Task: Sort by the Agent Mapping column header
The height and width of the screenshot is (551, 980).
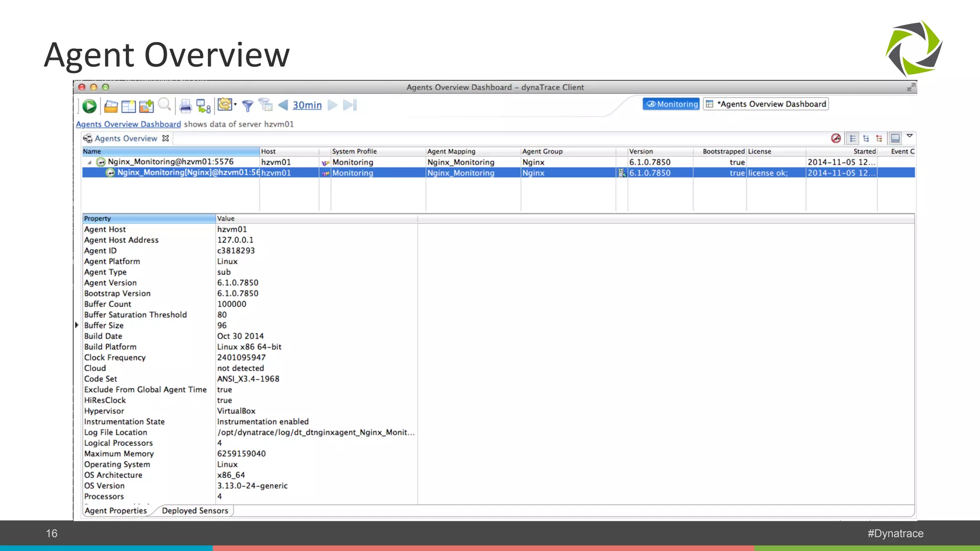Action: (x=473, y=151)
